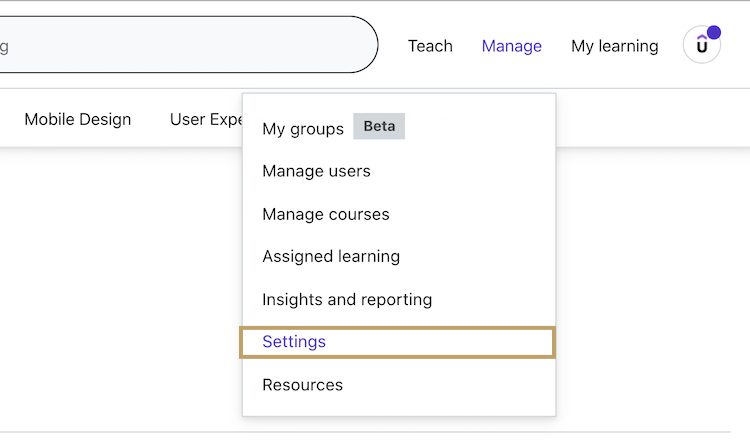Select the Mobile Design category
Screen dimensions: 750x441
[x=78, y=119]
